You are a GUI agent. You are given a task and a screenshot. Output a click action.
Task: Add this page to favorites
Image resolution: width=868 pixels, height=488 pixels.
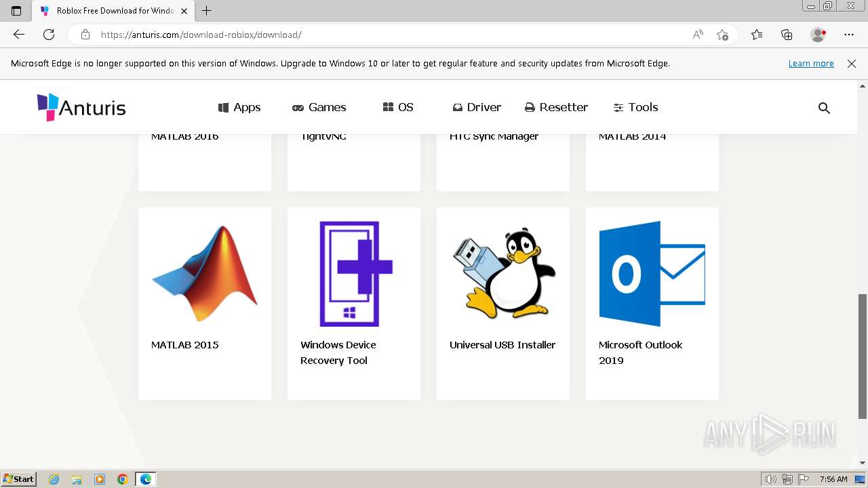pos(723,35)
